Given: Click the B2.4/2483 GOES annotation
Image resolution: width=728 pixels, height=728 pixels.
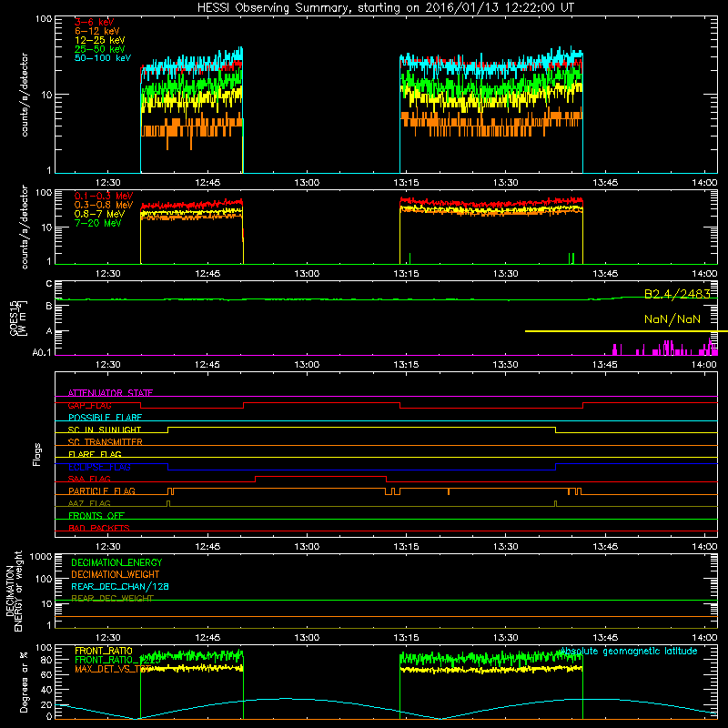Looking at the screenshot, I should 677,294.
